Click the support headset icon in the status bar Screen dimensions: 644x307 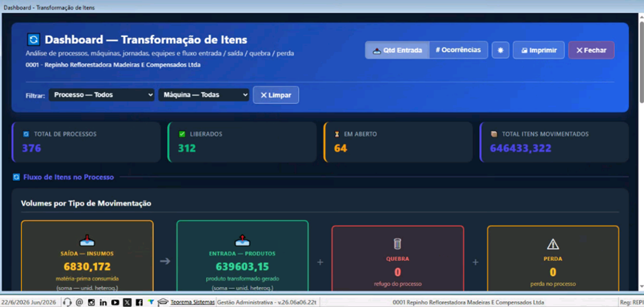[x=68, y=303]
